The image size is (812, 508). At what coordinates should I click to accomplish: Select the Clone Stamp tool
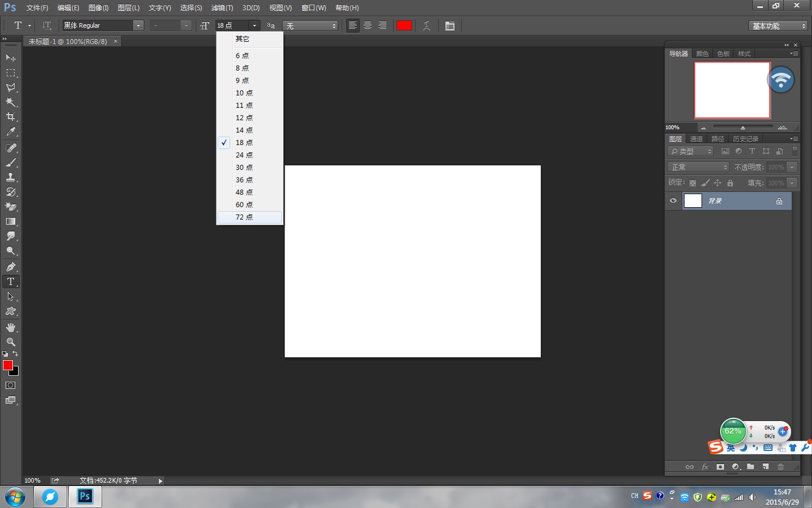[11, 177]
